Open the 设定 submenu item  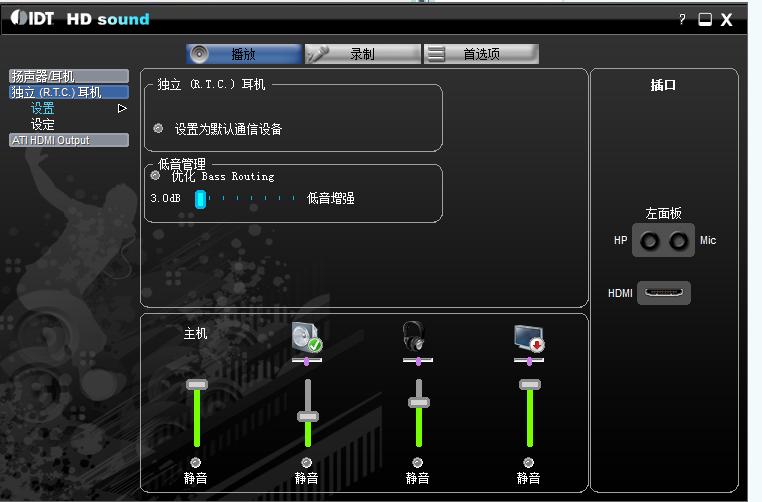coord(43,124)
